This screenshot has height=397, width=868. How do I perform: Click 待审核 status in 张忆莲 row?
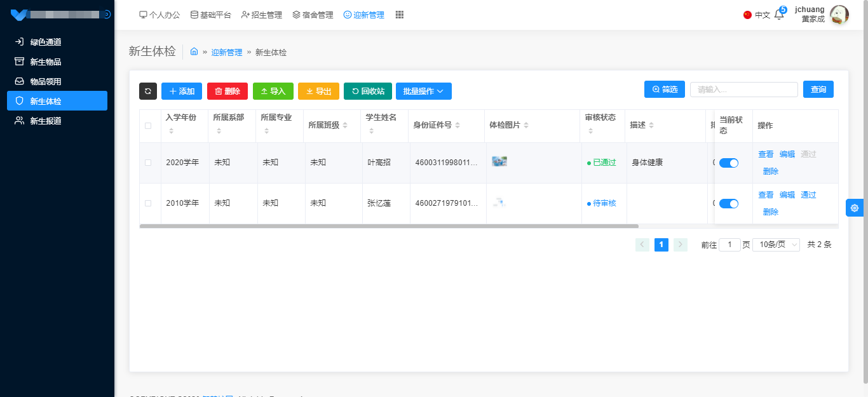pyautogui.click(x=602, y=203)
